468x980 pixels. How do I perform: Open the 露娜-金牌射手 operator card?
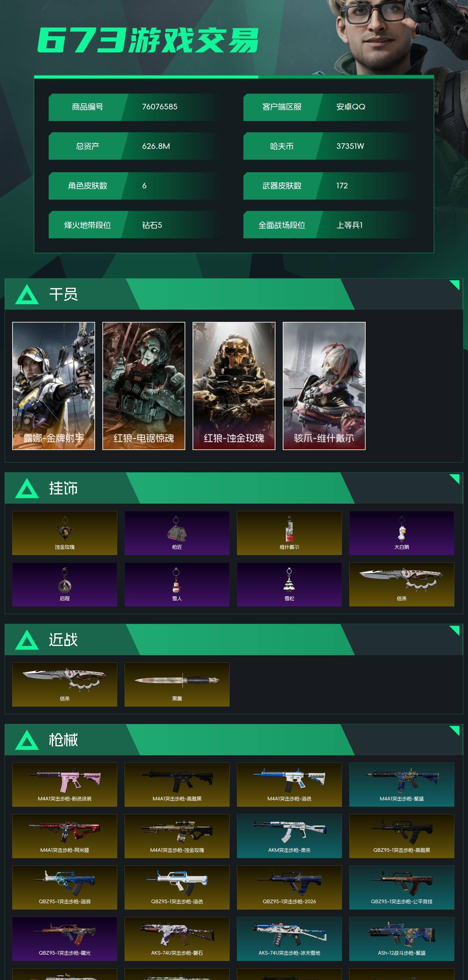(x=54, y=386)
